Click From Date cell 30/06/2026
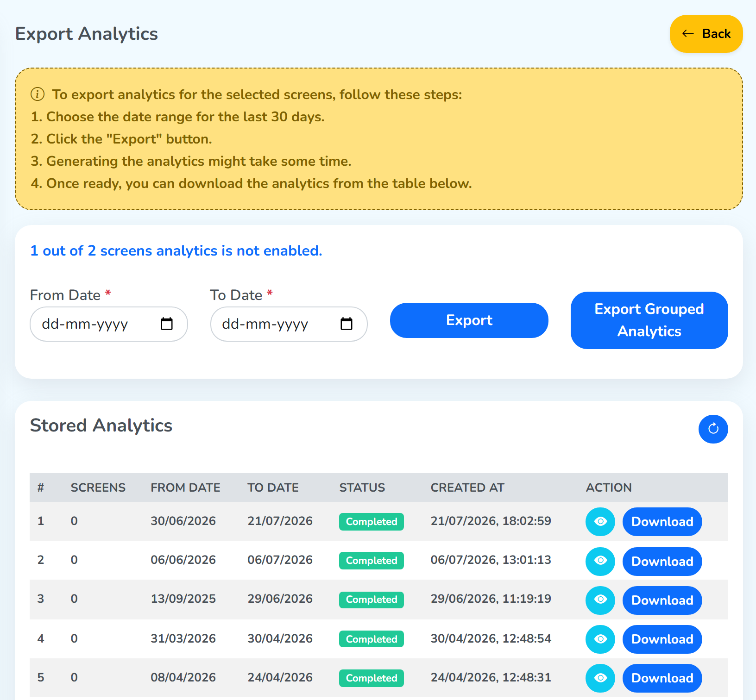756x700 pixels. pyautogui.click(x=183, y=521)
